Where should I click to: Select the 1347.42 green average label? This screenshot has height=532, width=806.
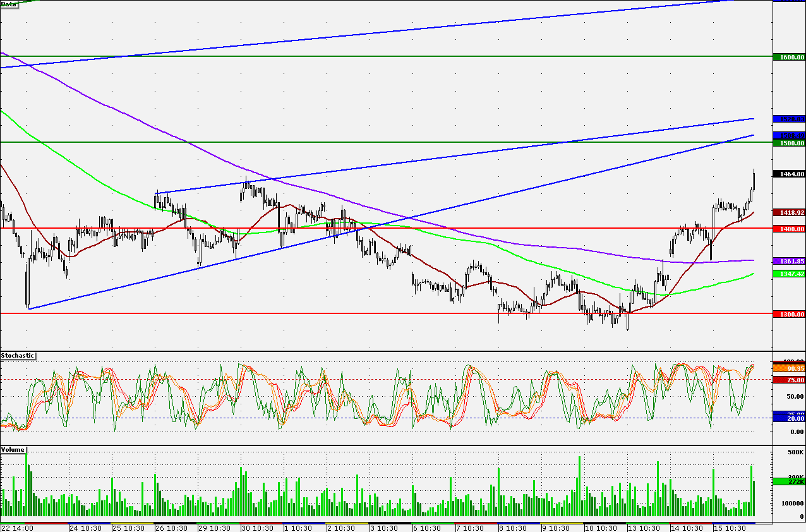(790, 274)
